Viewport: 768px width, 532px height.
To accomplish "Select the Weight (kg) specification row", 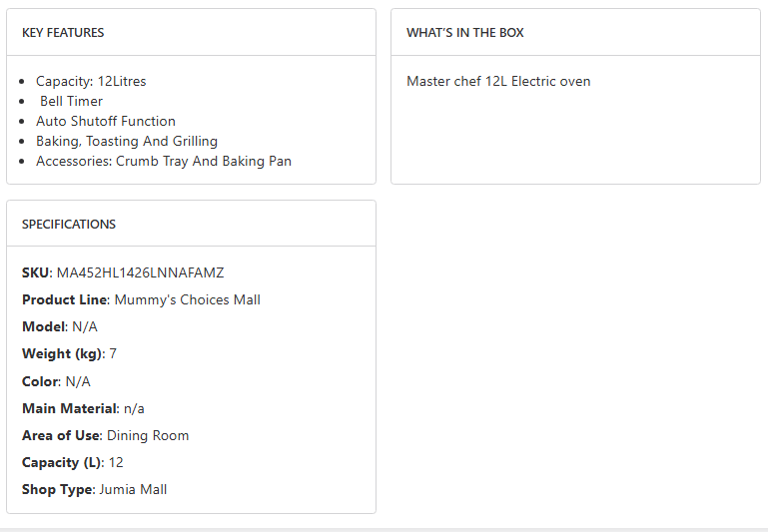I will tap(69, 353).
